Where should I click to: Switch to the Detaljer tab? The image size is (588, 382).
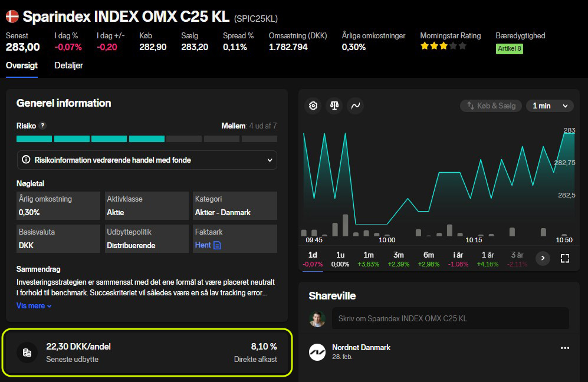click(x=68, y=65)
